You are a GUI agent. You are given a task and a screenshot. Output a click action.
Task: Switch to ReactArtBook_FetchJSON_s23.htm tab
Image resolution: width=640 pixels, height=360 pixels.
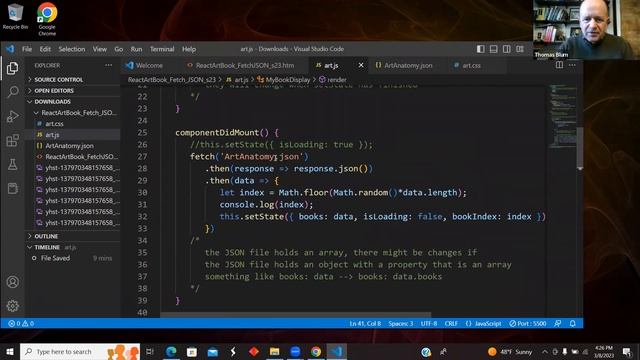coord(244,65)
